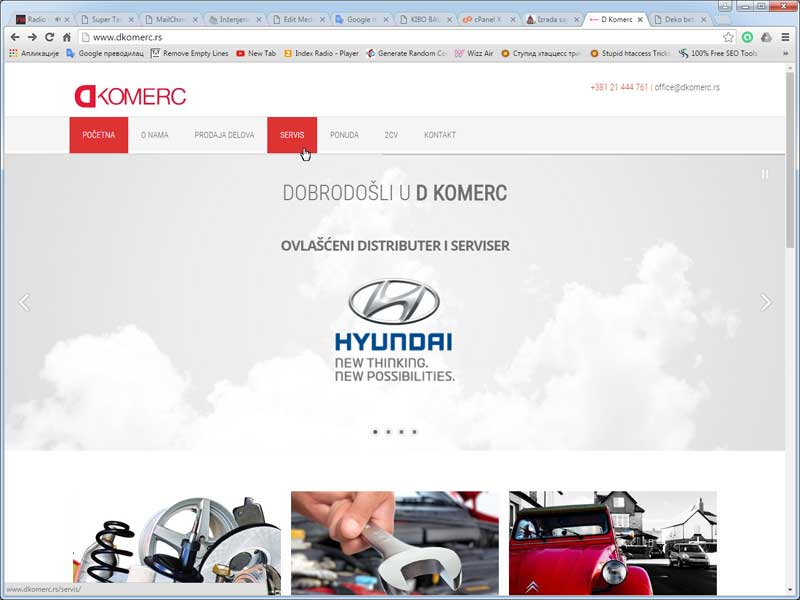Click the office@dkomerc.rs email link

point(687,87)
